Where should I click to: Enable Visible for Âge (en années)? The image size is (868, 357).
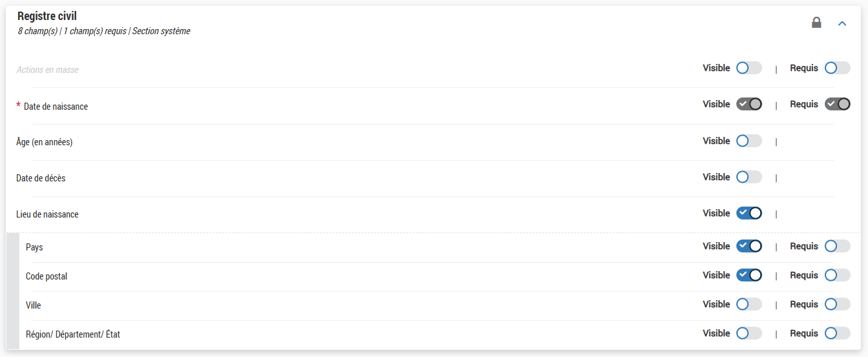click(749, 141)
